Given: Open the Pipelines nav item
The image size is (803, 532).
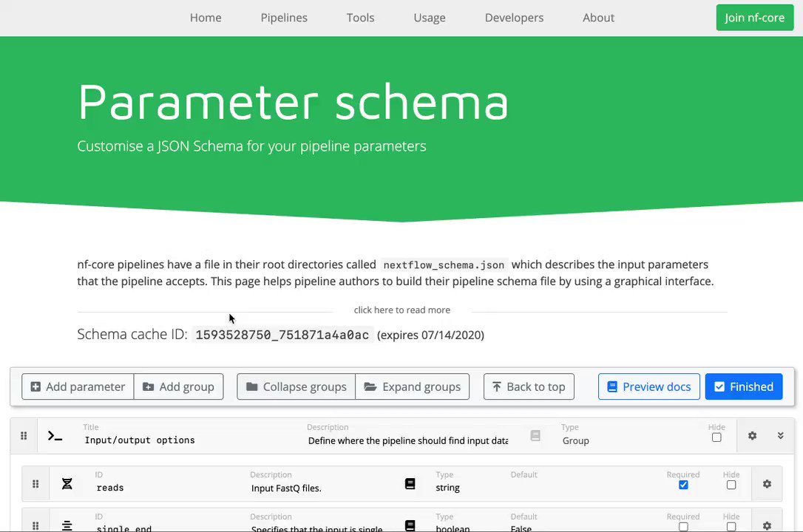Looking at the screenshot, I should [284, 18].
